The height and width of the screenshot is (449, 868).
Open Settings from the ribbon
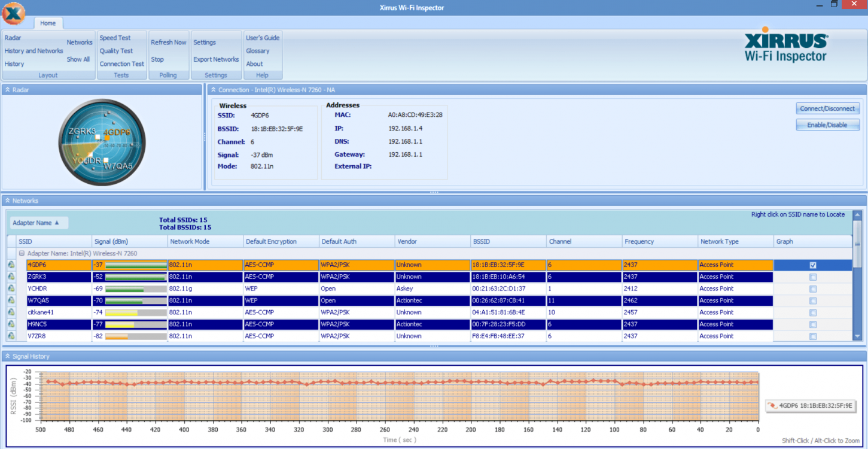pyautogui.click(x=205, y=43)
